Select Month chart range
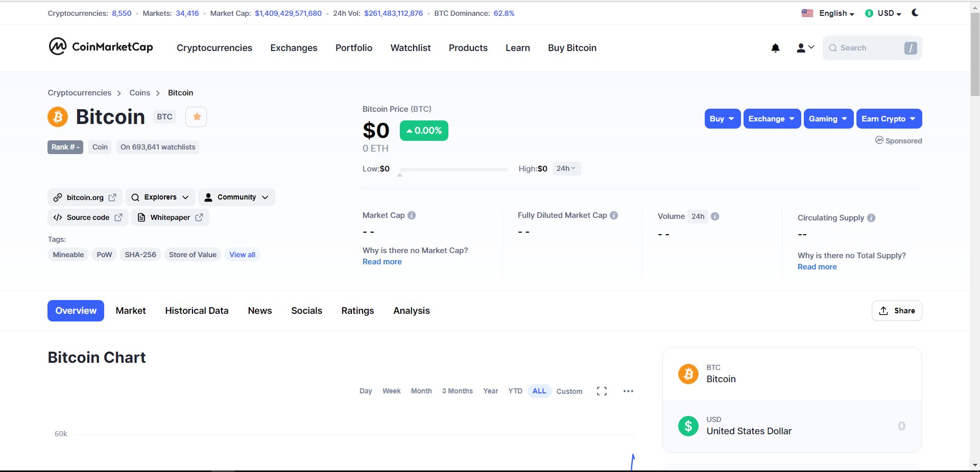The width and height of the screenshot is (980, 472). click(x=421, y=391)
